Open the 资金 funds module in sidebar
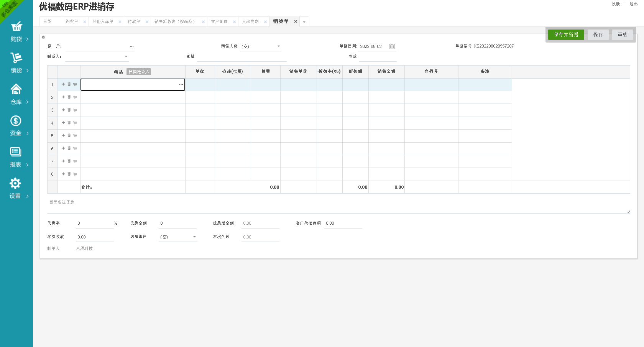The height and width of the screenshot is (347, 644). (16, 126)
